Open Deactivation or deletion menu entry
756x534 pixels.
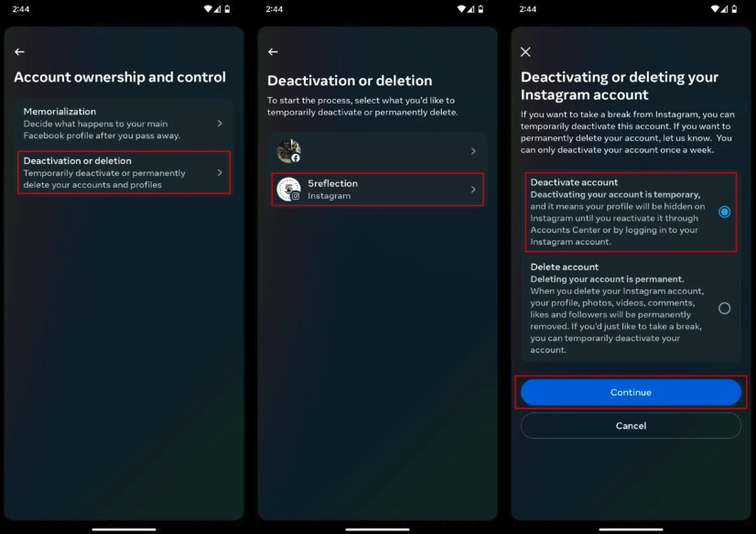[x=124, y=173]
